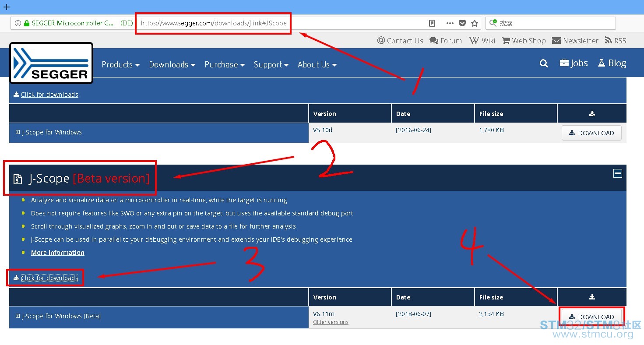644x345 pixels.
Task: Select file size 2,134 KB
Action: click(491, 314)
